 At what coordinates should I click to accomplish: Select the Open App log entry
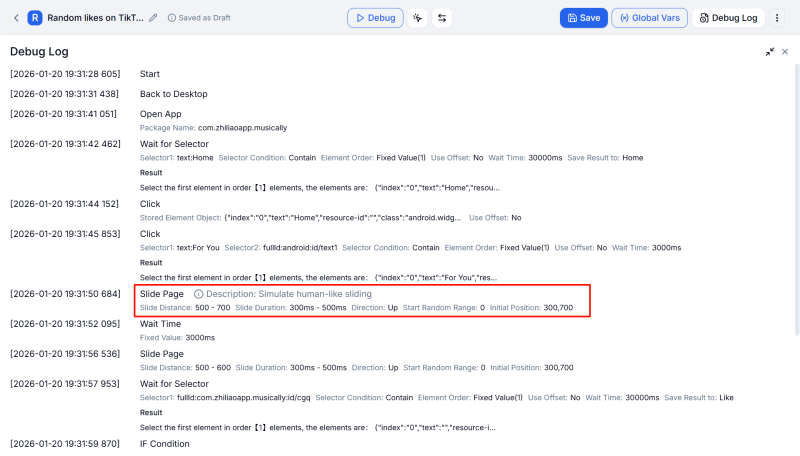coord(160,114)
